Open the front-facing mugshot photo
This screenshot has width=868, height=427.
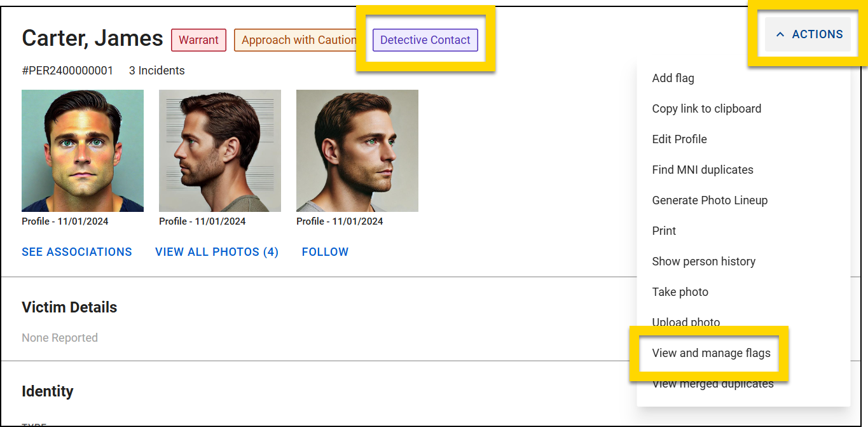pyautogui.click(x=83, y=150)
